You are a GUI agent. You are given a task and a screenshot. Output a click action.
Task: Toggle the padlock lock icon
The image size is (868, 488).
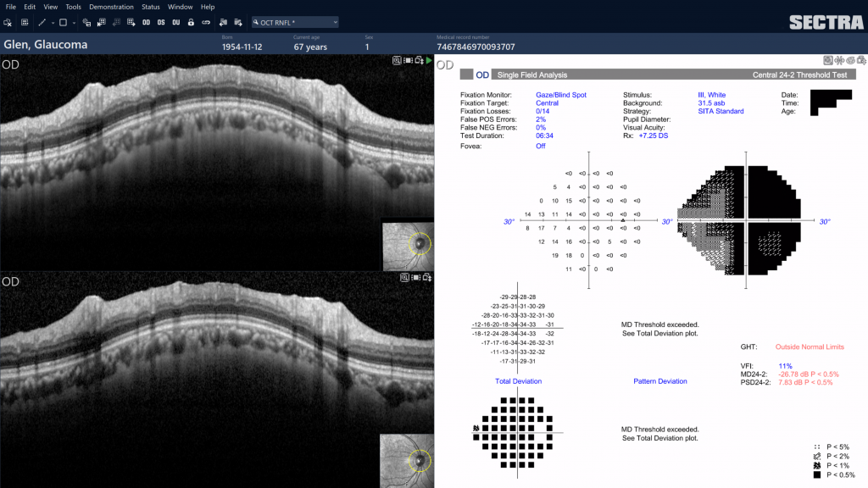point(191,22)
